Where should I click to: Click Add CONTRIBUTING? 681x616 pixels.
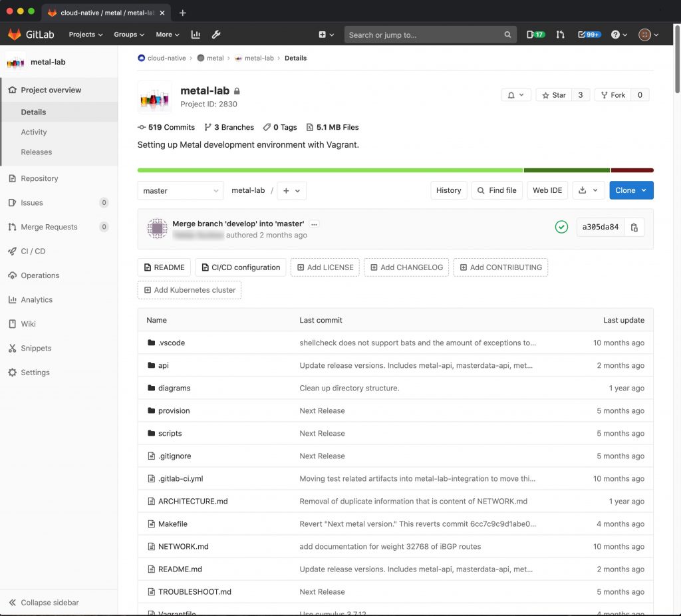(501, 267)
